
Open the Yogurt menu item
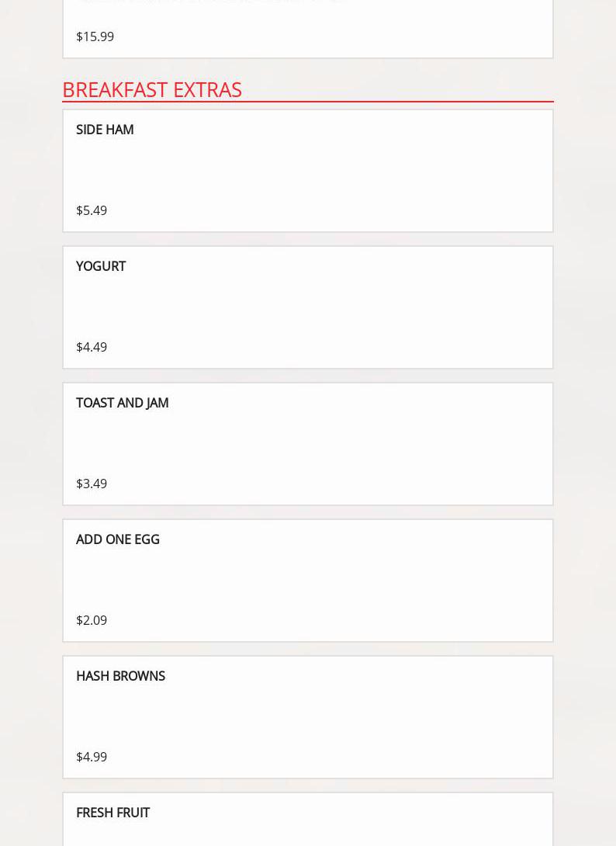(x=101, y=266)
